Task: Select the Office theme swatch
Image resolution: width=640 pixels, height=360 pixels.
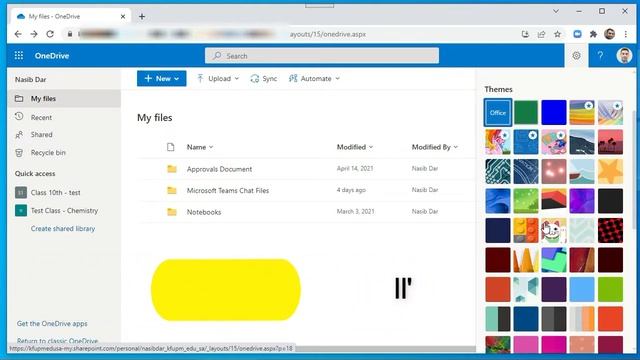Action: tap(498, 112)
